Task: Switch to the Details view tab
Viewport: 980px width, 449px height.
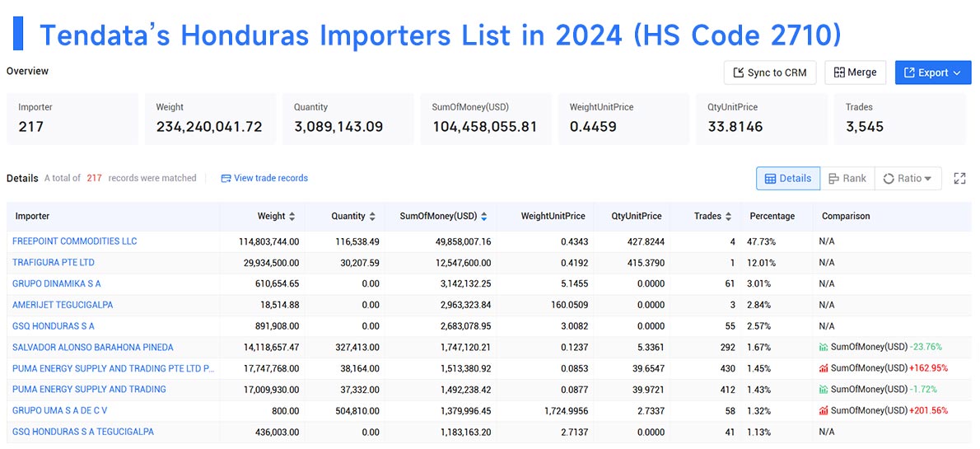Action: point(788,178)
